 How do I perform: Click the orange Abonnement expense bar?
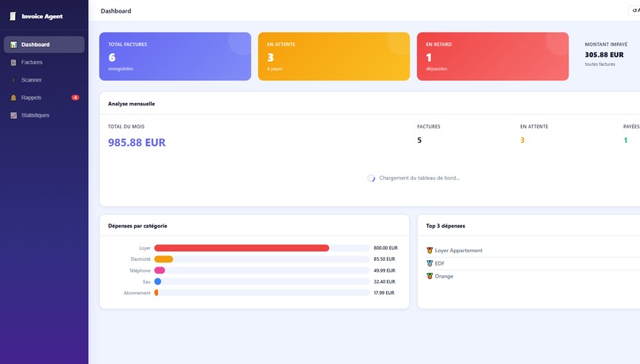coord(156,293)
